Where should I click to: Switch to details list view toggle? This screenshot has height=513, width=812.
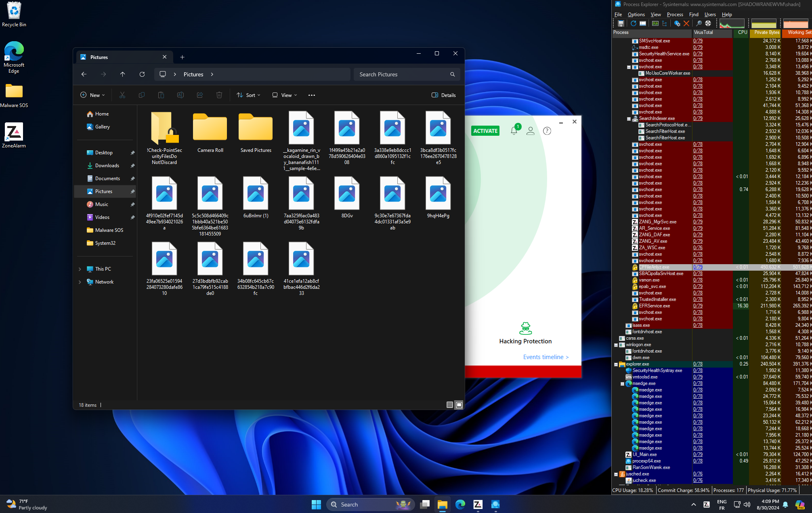449,405
